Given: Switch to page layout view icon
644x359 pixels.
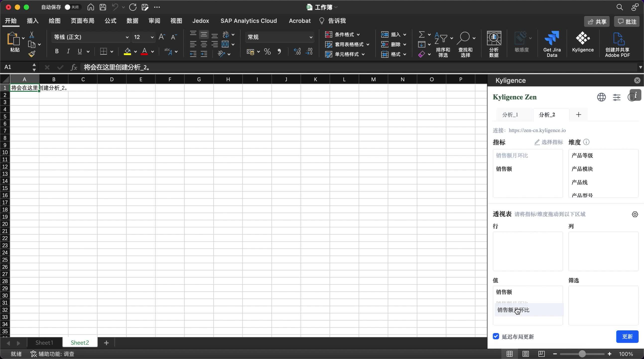Looking at the screenshot, I should click(525, 354).
